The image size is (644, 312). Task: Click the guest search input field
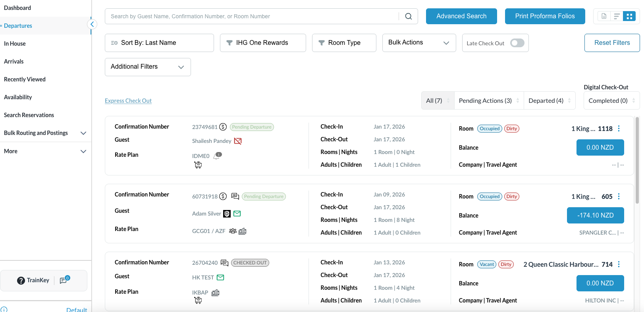tap(252, 16)
